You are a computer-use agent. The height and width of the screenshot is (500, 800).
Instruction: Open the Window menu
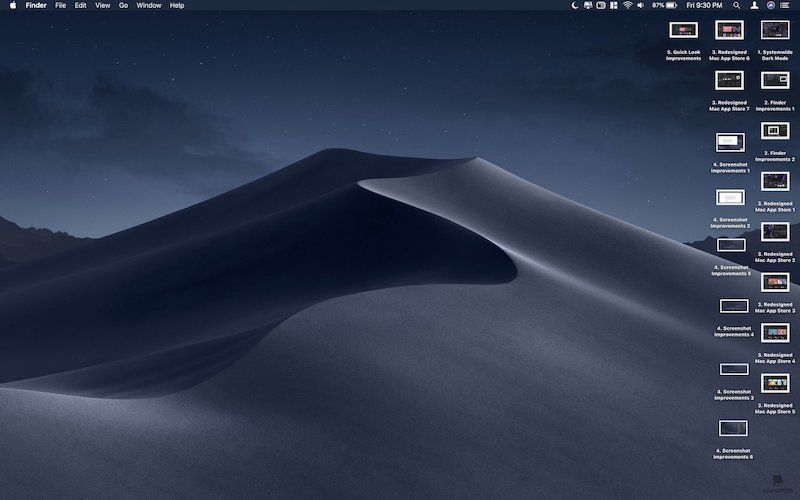(x=148, y=5)
